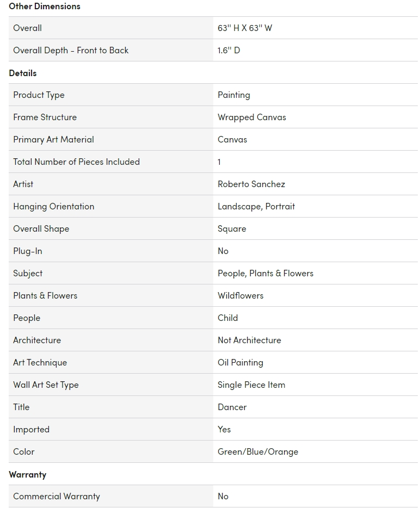
Task: Click Total Number of Pieces Included label
Action: click(76, 162)
